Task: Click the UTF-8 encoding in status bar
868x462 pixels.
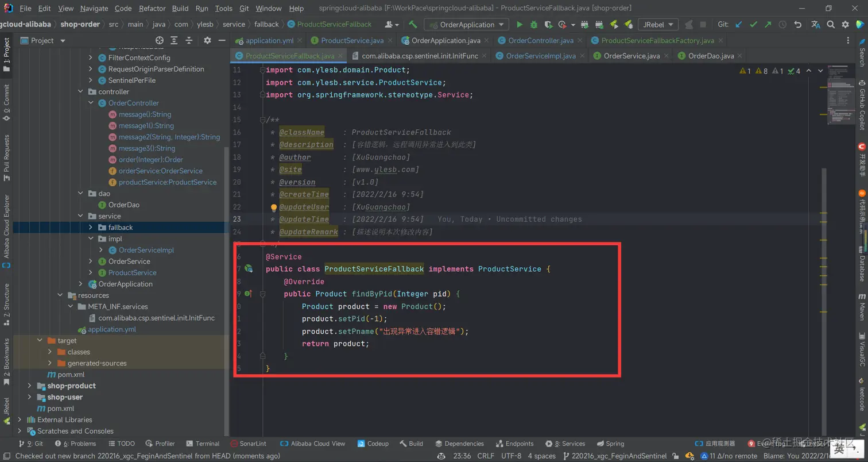Action: [511, 456]
